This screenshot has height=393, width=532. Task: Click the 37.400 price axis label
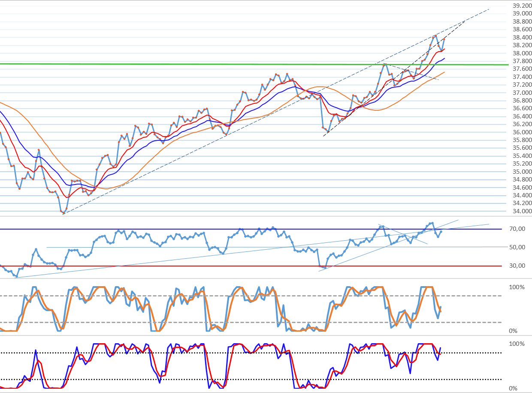click(x=523, y=77)
